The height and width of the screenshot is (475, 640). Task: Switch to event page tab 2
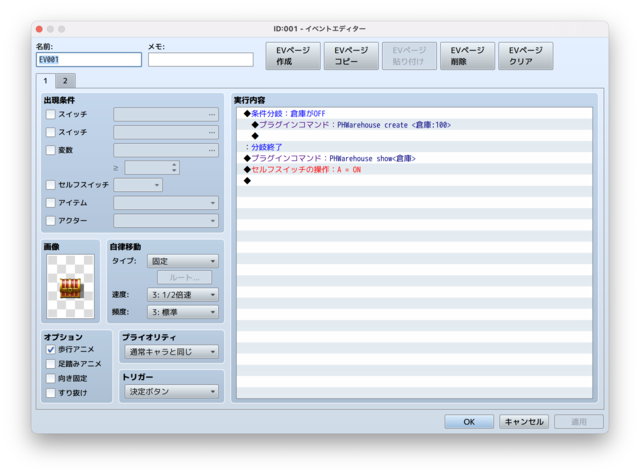tap(65, 81)
